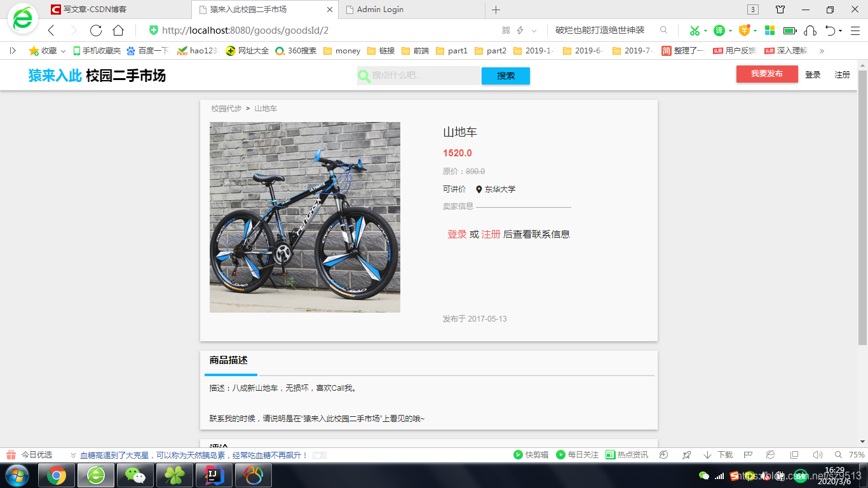Toggle the IE compatibility mode icon
The width and height of the screenshot is (868, 488).
click(x=770, y=454)
